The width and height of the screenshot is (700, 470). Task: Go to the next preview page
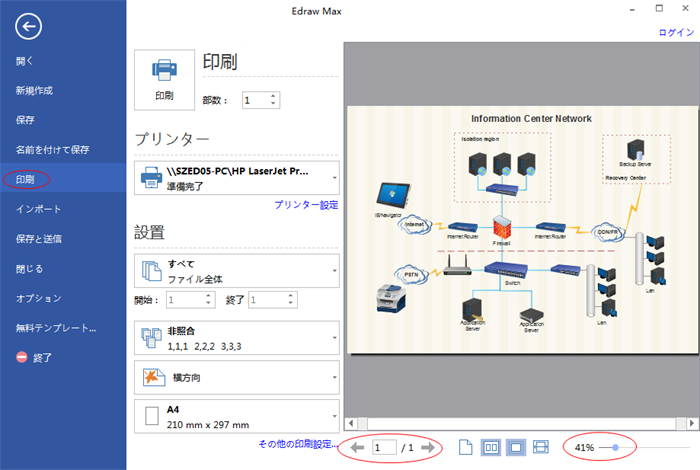coord(428,448)
